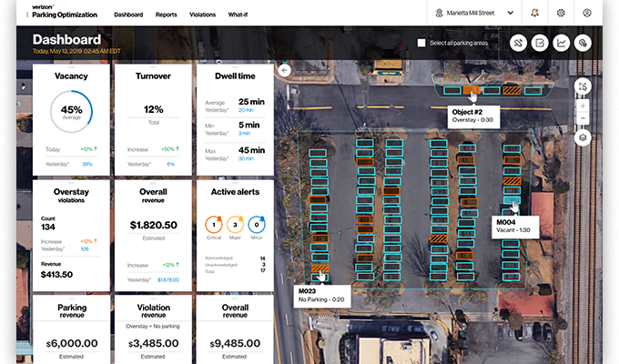The height and width of the screenshot is (364, 619).
Task: Click the 6% yesterday turnover value
Action: (x=170, y=164)
